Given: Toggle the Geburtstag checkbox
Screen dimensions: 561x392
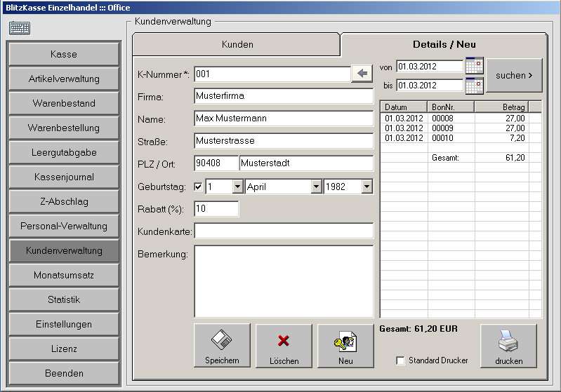Looking at the screenshot, I should tap(198, 187).
